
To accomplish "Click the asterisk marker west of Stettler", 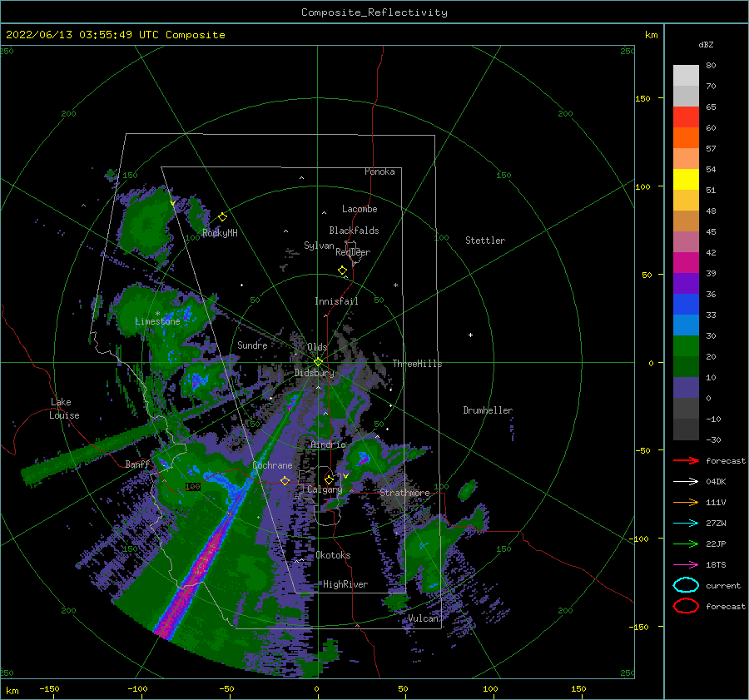I will click(395, 285).
